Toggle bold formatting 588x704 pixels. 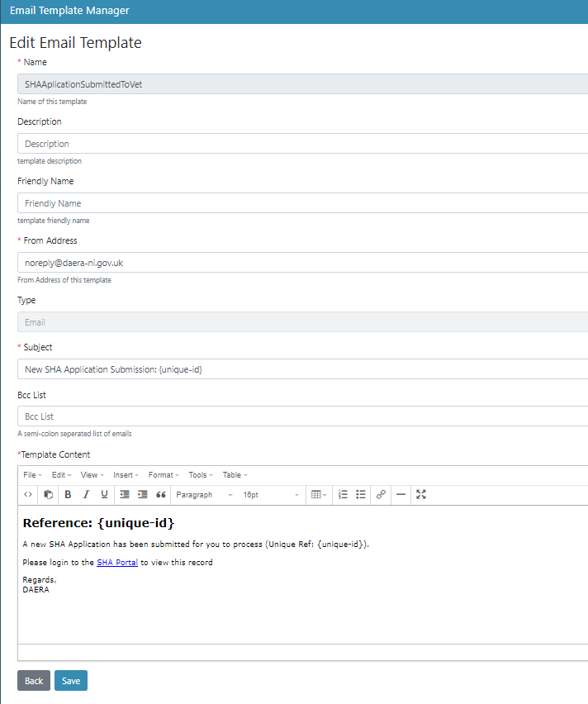tap(68, 495)
